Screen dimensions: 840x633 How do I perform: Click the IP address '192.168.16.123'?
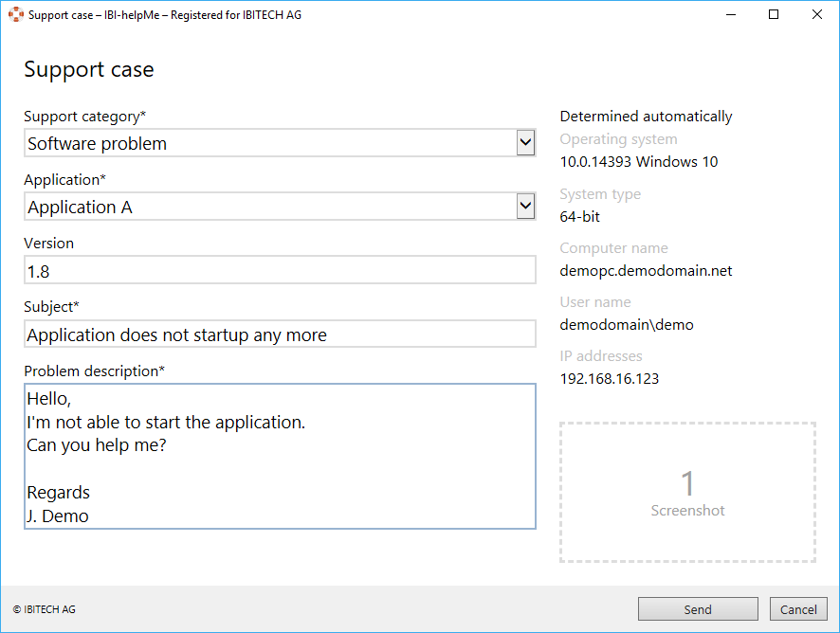coord(609,379)
